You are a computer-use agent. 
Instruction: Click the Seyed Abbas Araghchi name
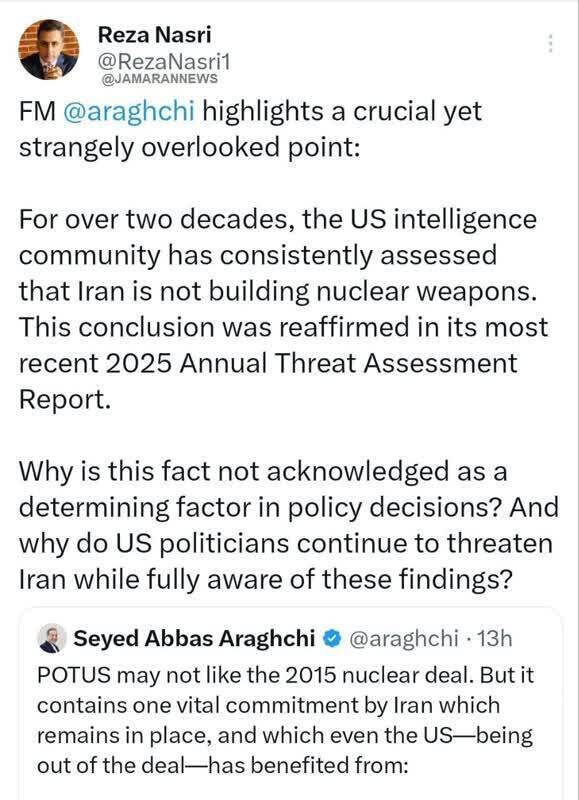coord(194,638)
